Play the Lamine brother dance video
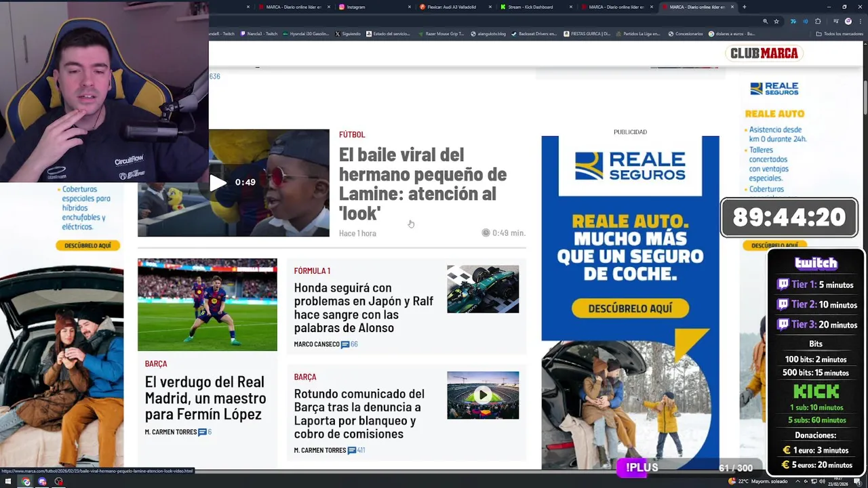This screenshot has height=488, width=868. click(218, 182)
